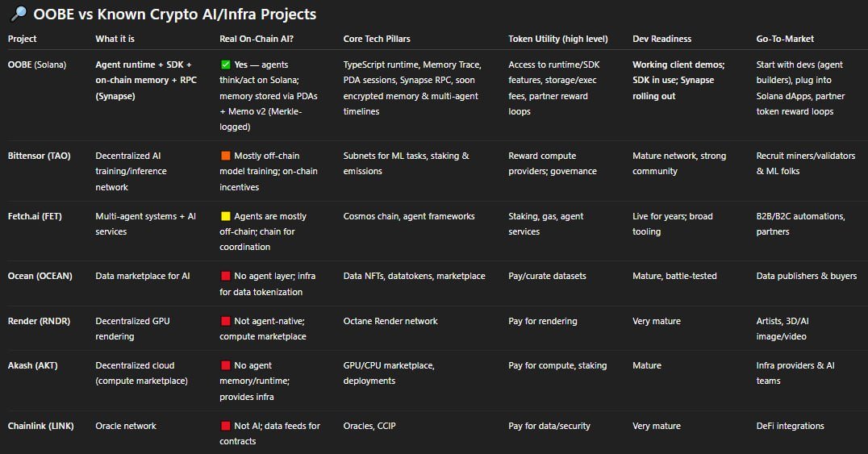The width and height of the screenshot is (868, 454).
Task: Click the 'Oracles, CCIP' cell
Action: click(x=369, y=426)
